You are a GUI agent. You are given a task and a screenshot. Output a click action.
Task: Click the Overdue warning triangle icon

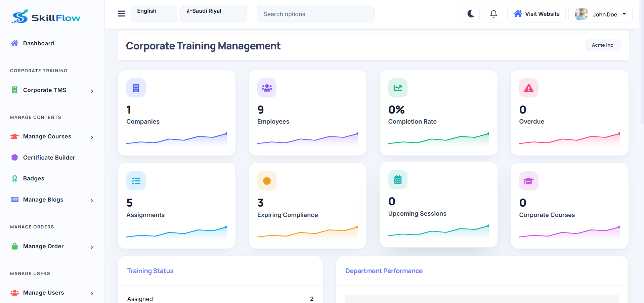(529, 88)
